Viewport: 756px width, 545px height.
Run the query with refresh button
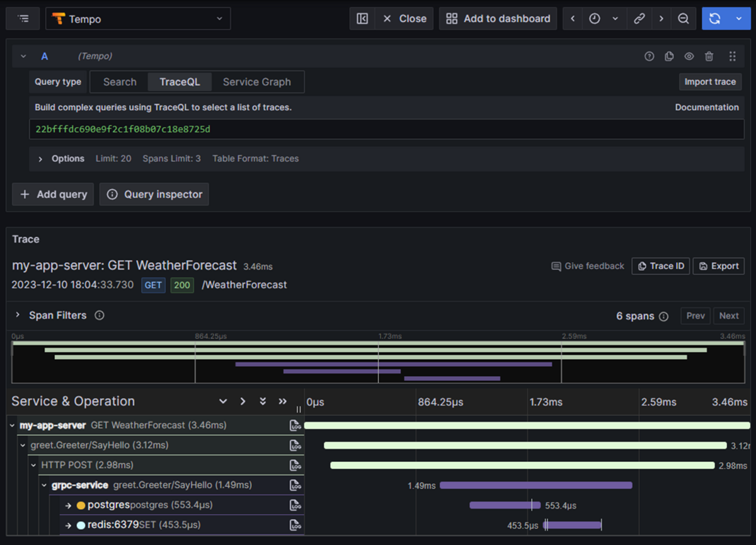point(715,19)
